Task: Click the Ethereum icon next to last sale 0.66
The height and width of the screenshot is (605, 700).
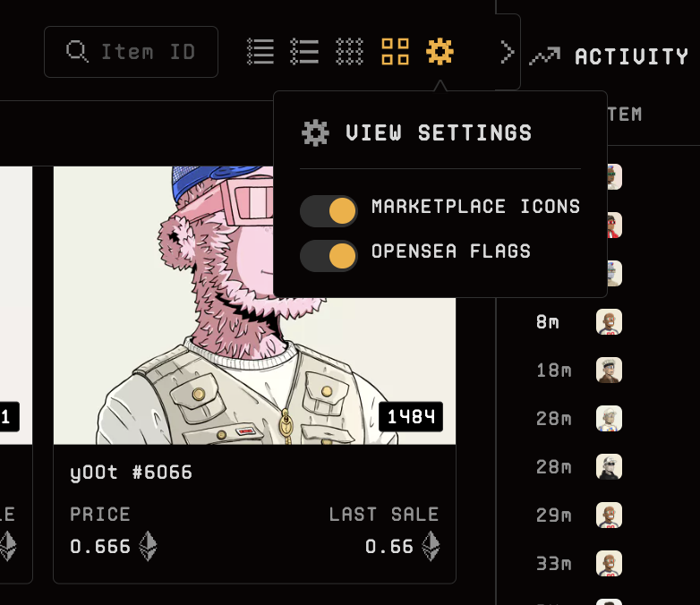Action: [431, 546]
